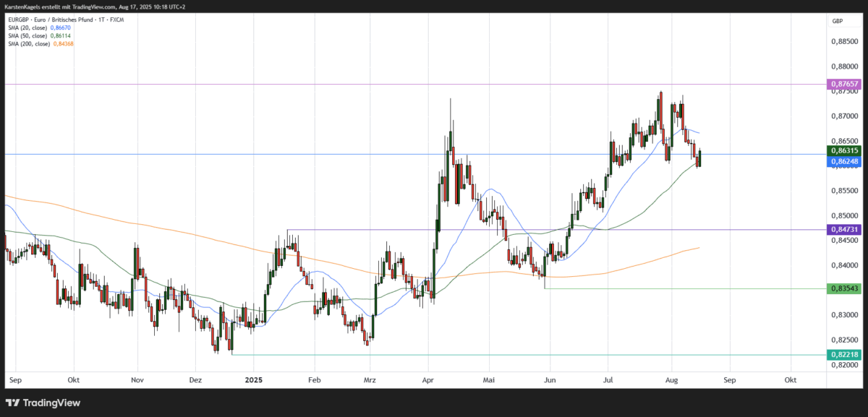Click the GBP currency label
This screenshot has height=417, width=868.
pos(837,22)
